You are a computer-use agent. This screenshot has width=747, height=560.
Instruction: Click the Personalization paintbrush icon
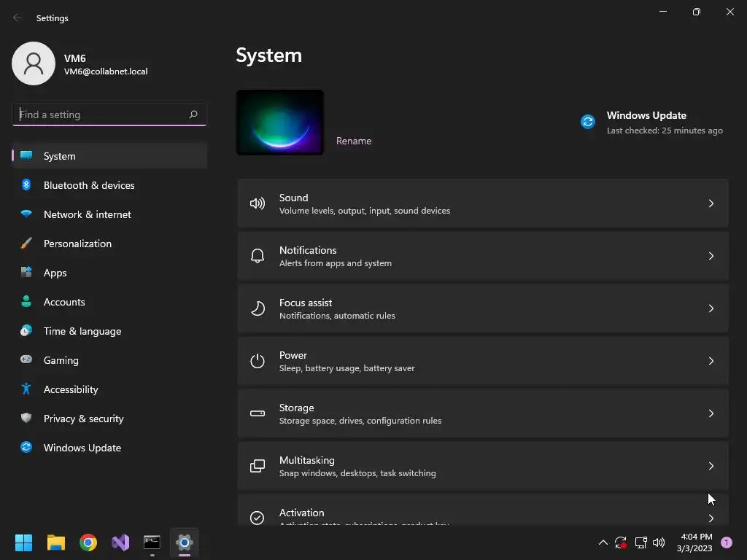coord(26,243)
